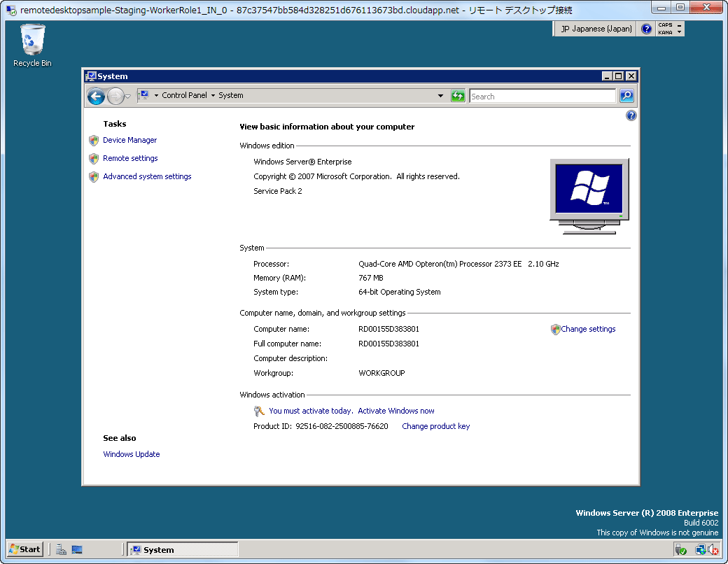This screenshot has width=728, height=564.
Task: Click the green Refresh button
Action: point(458,96)
